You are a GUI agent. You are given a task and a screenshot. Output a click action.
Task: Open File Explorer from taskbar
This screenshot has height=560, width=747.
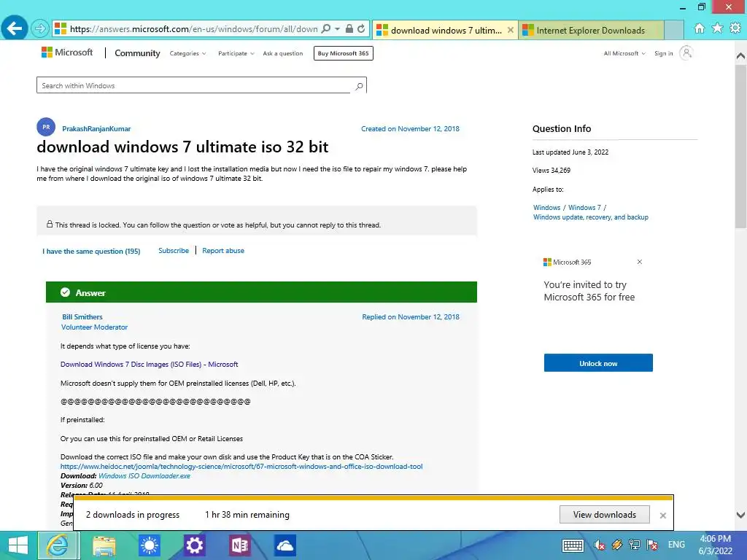104,545
